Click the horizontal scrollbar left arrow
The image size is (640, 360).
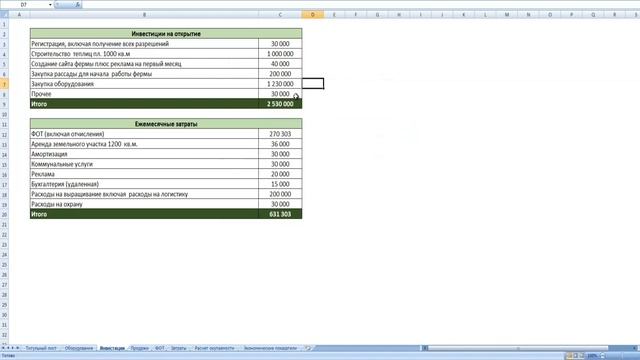pos(425,348)
